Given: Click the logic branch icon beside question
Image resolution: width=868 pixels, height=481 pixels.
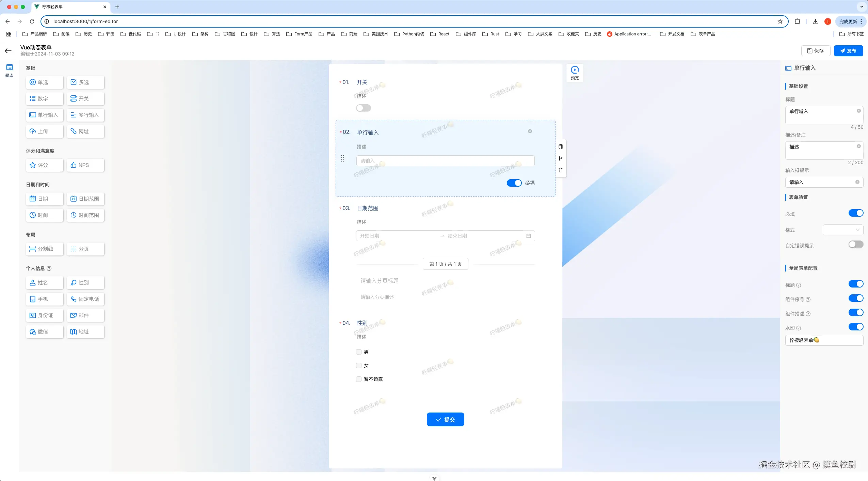Looking at the screenshot, I should pos(561,158).
